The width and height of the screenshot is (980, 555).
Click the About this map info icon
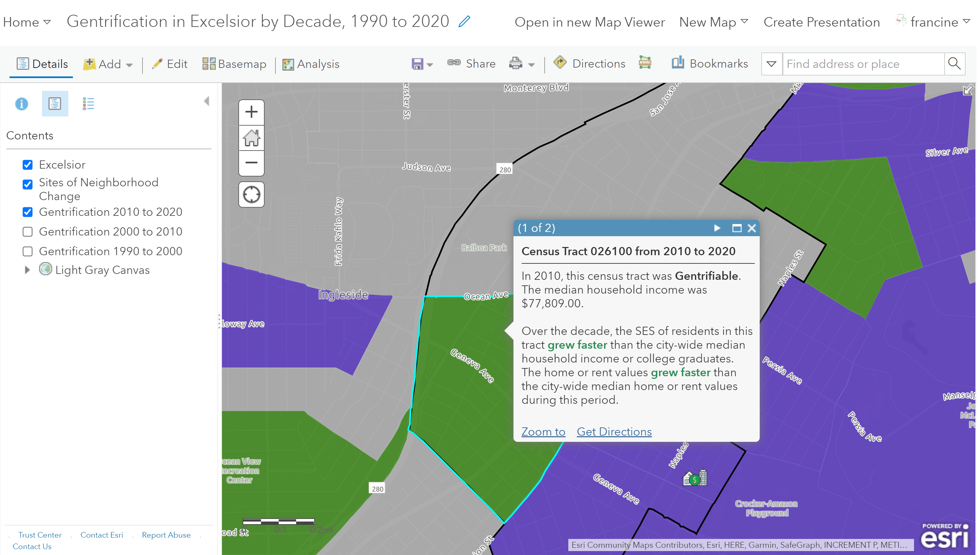coord(21,103)
